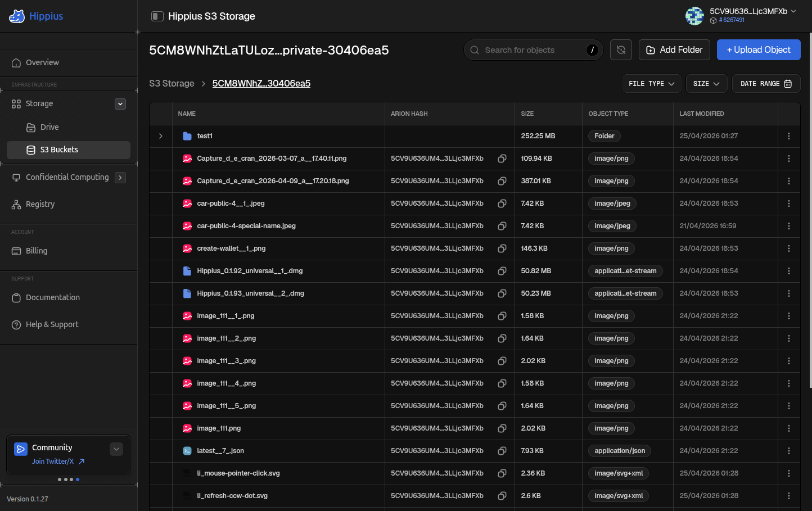Copy hash for latest__7_.json

tap(502, 451)
